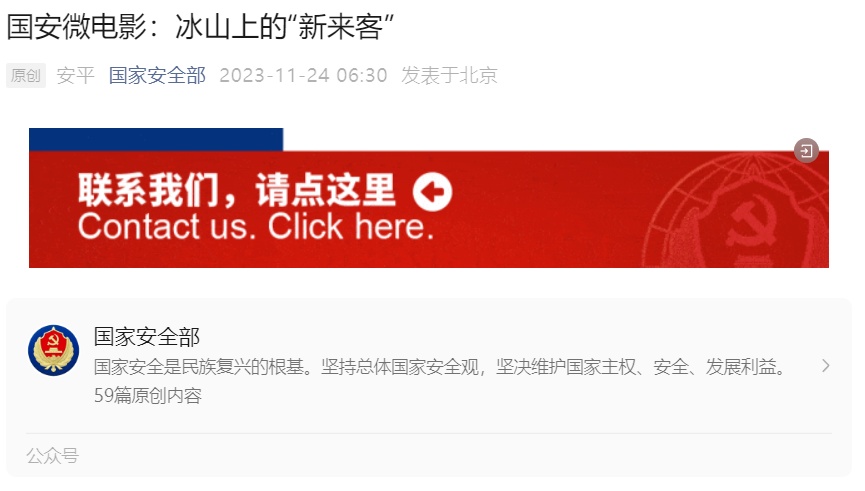865x491 pixels.
Task: Click the account description starting with 国家安全是民族复兴的根基
Action: pyautogui.click(x=440, y=366)
